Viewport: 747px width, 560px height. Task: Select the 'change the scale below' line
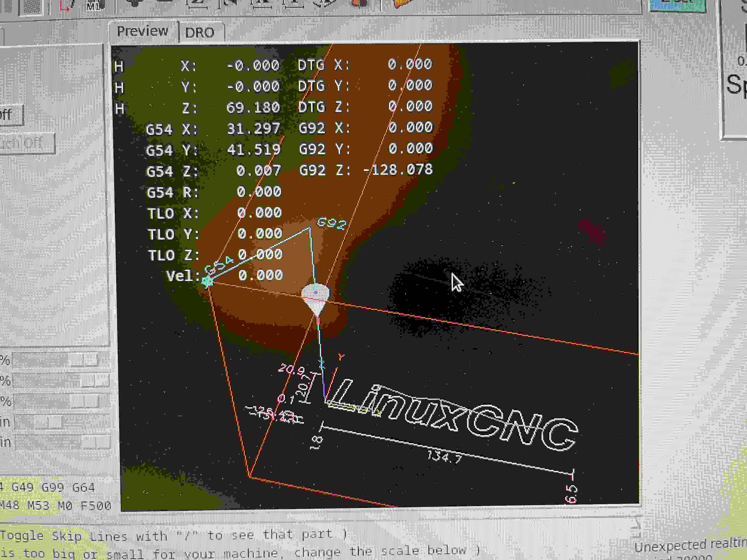click(387, 552)
